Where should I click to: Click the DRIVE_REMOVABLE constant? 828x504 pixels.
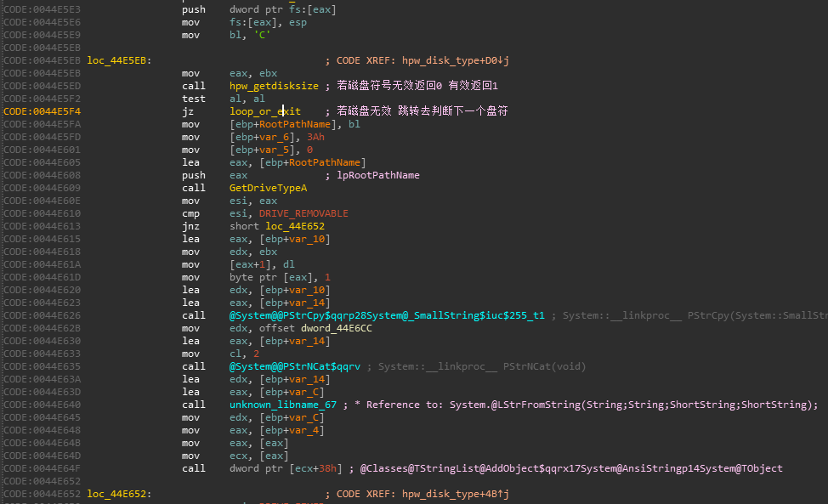303,213
